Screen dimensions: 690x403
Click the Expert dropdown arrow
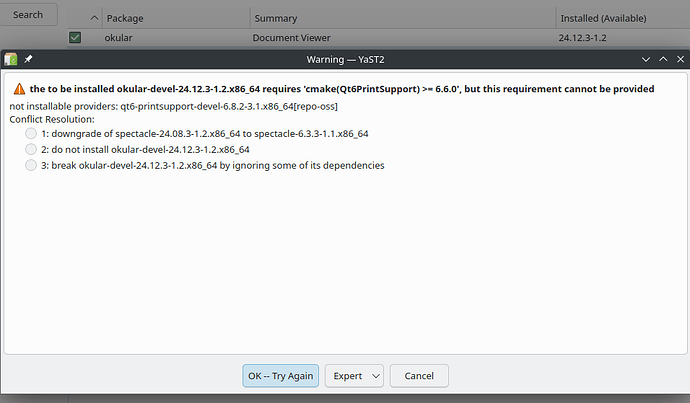tap(376, 376)
